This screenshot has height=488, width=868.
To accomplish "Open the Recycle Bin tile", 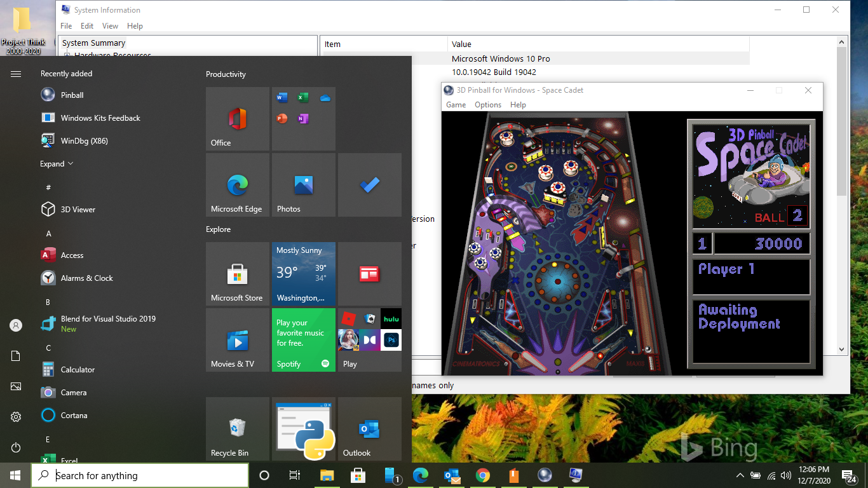I will point(238,429).
